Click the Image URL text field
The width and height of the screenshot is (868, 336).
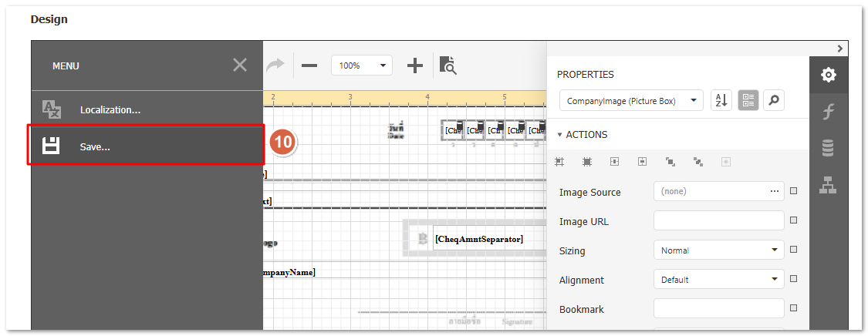[718, 221]
